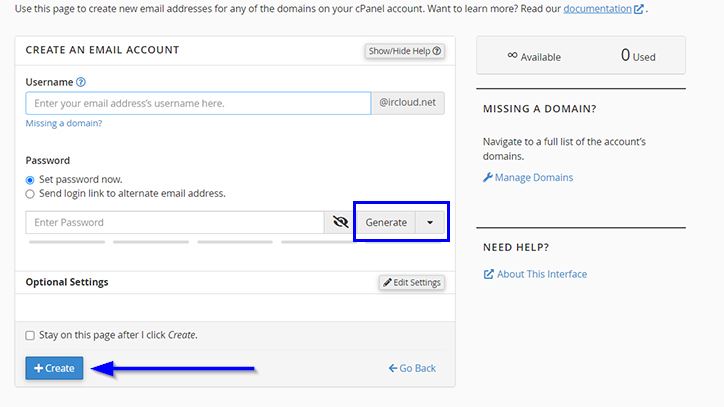Focus the Enter Password field
The width and height of the screenshot is (724, 407).
point(174,223)
